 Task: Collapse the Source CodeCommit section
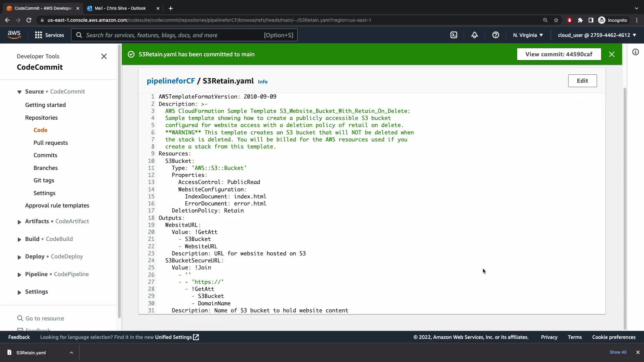point(19,92)
